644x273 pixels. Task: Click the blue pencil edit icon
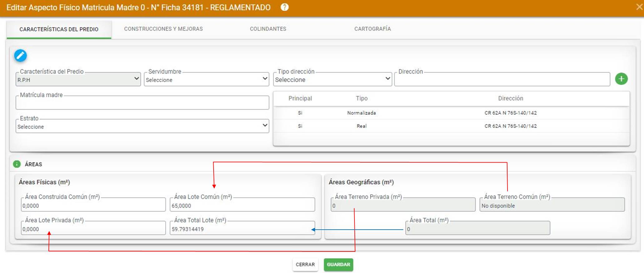coord(20,56)
